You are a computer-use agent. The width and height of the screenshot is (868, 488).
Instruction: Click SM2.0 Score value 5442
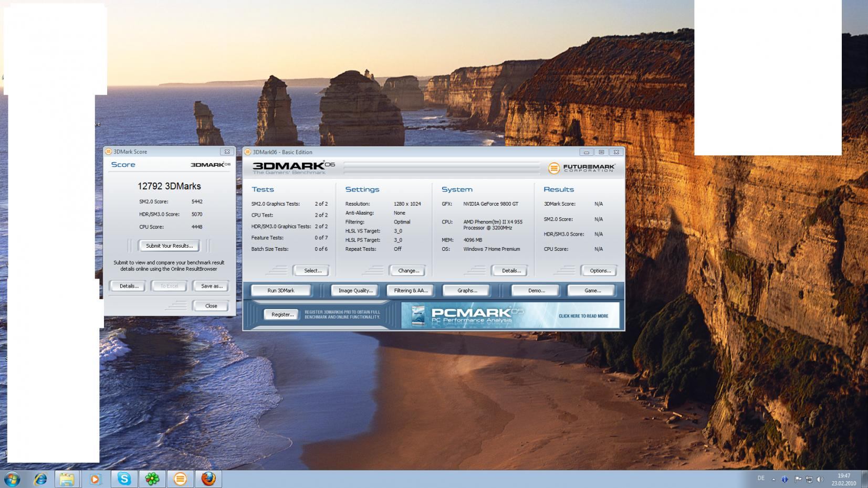(197, 201)
